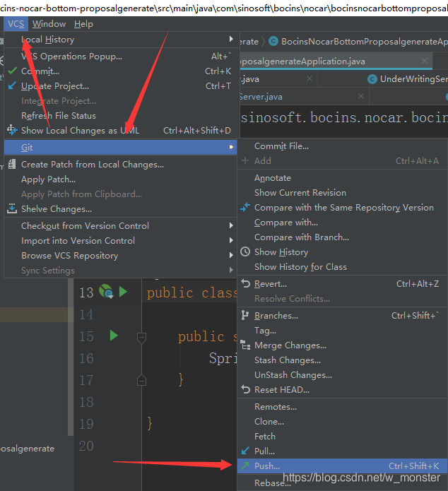Click the Update Project arrow icon
The image size is (448, 491).
[12, 85]
